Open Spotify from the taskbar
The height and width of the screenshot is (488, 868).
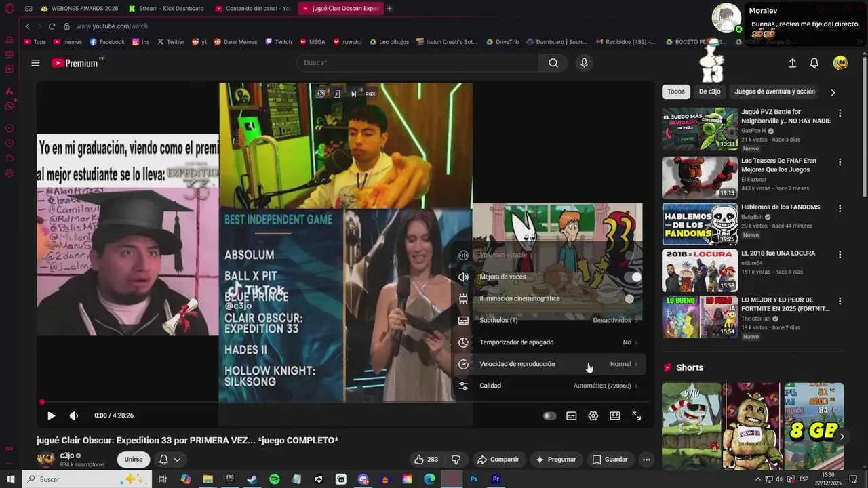click(275, 479)
